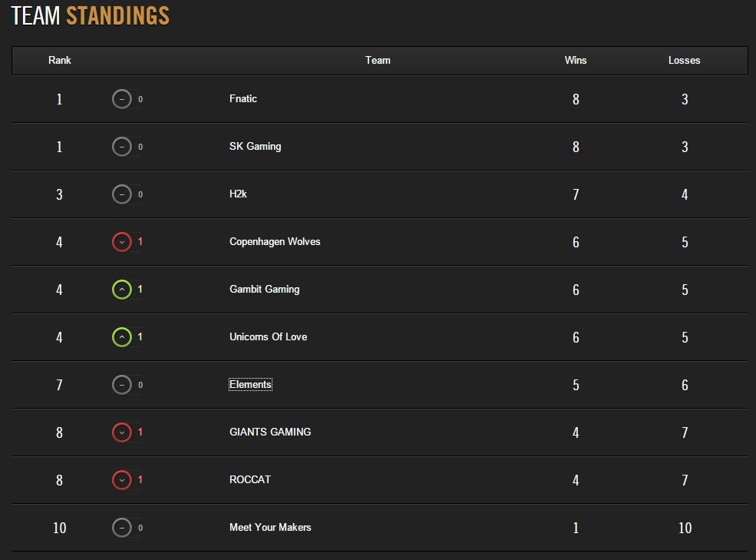Viewport: 756px width, 560px height.
Task: Click the up-arrow indicator beside Unicorns Of Love
Action: [121, 336]
